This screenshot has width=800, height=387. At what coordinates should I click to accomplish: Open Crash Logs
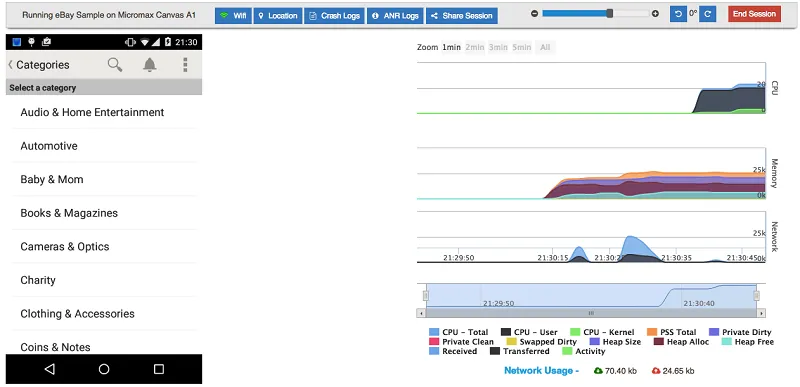point(335,15)
